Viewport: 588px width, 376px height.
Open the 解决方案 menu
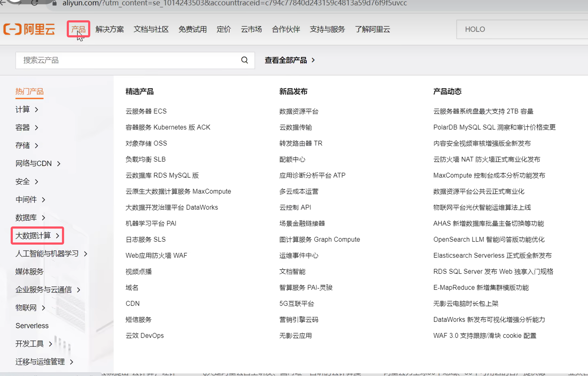click(109, 29)
